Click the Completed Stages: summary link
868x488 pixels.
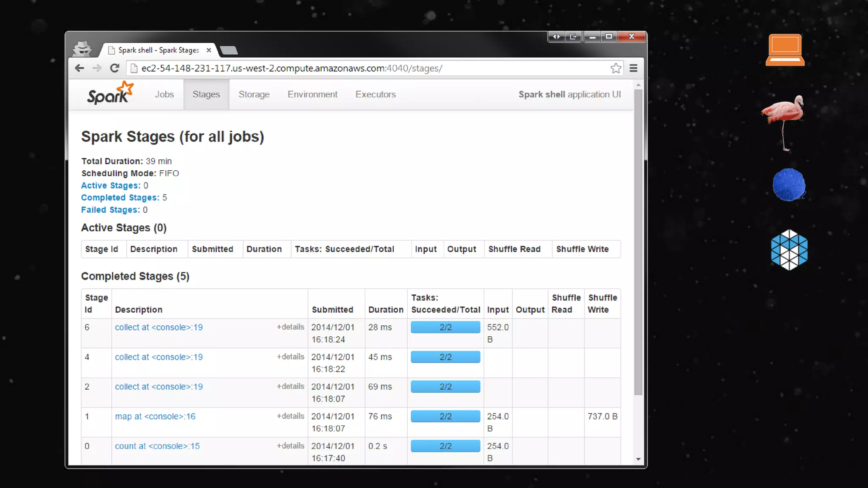(120, 198)
